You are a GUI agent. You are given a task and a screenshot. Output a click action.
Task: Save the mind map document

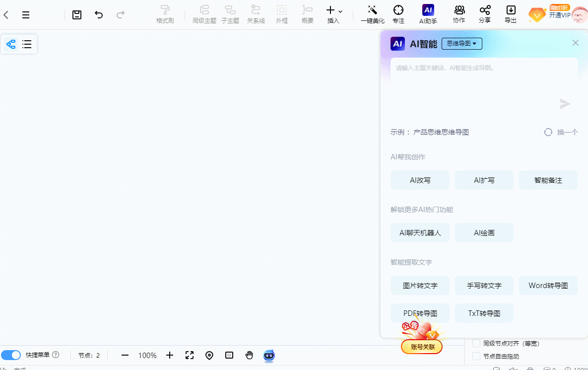point(77,15)
